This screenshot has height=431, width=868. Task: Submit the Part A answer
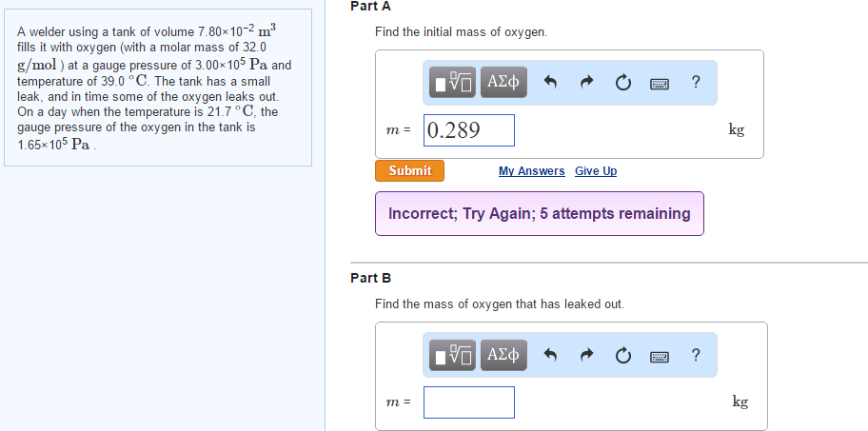pyautogui.click(x=409, y=171)
